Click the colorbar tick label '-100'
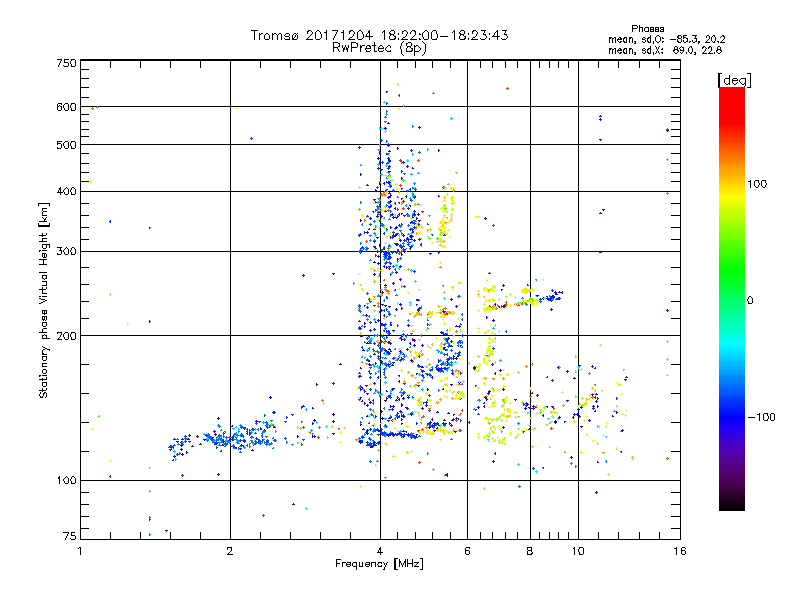The image size is (800, 600). 761,417
